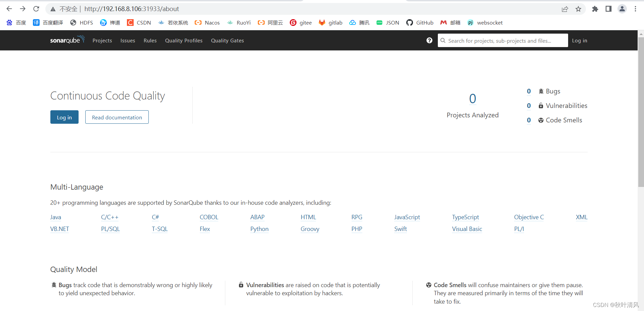Click the Projects Analyzed count 0
Image resolution: width=644 pixels, height=311 pixels.
coord(472,99)
